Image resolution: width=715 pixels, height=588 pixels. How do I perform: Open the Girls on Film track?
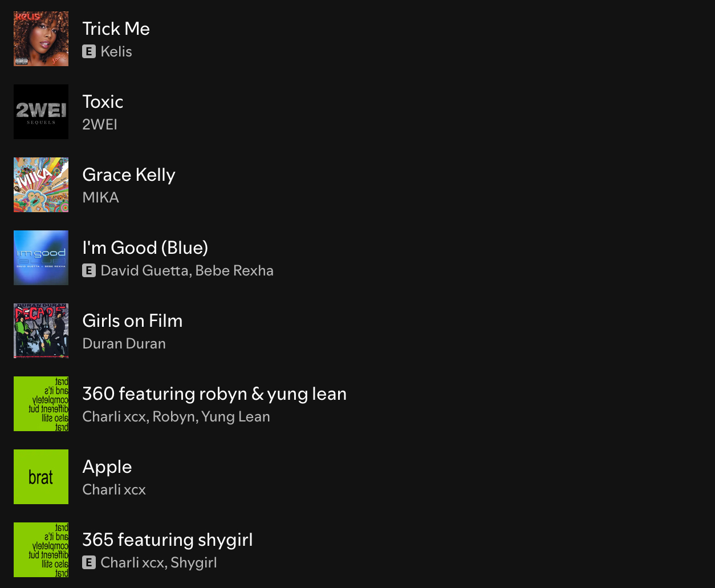pos(133,321)
